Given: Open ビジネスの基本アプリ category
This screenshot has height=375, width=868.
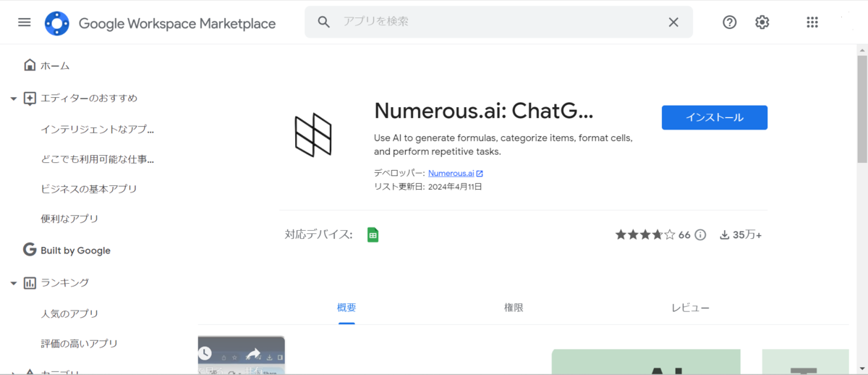Looking at the screenshot, I should pos(89,189).
